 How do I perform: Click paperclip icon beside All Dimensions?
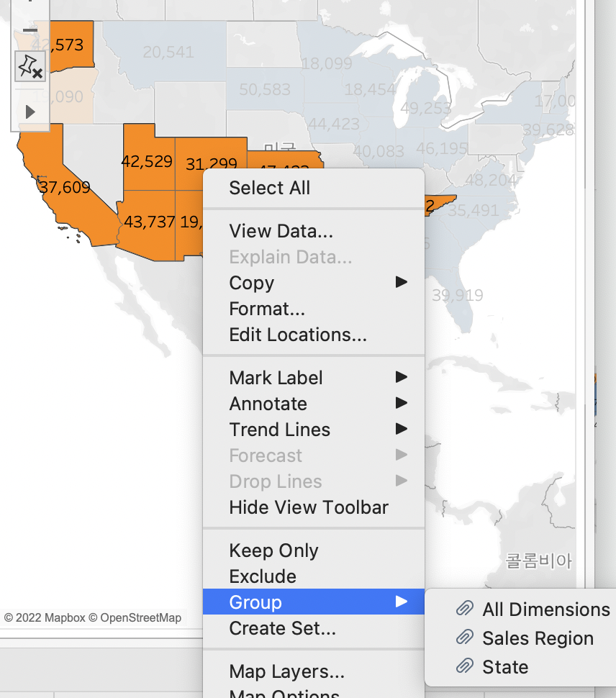(465, 609)
